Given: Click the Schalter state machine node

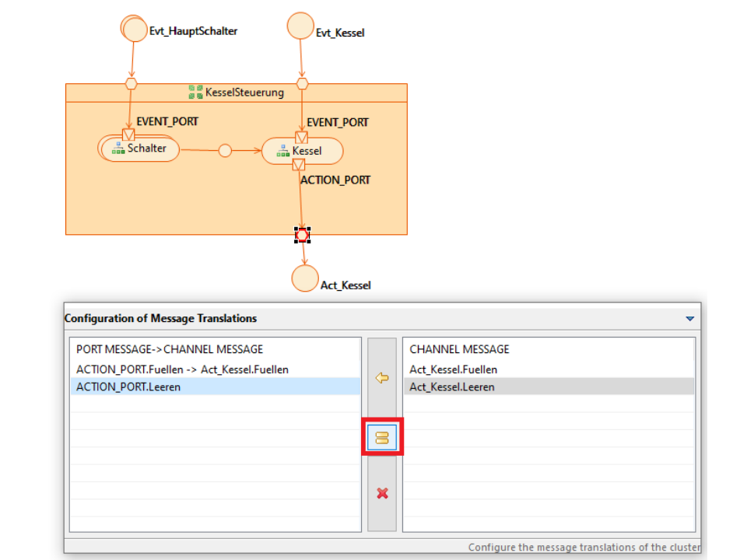Looking at the screenshot, I should tap(140, 149).
